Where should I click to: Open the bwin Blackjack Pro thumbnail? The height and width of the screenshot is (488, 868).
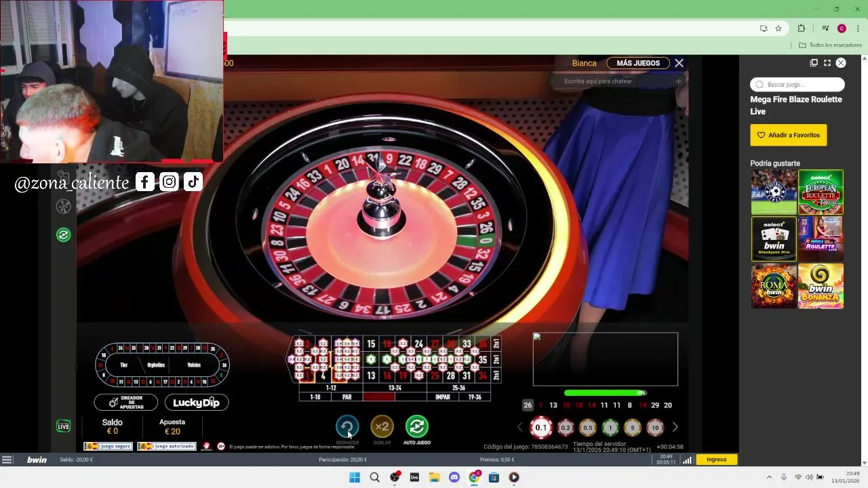click(x=774, y=239)
